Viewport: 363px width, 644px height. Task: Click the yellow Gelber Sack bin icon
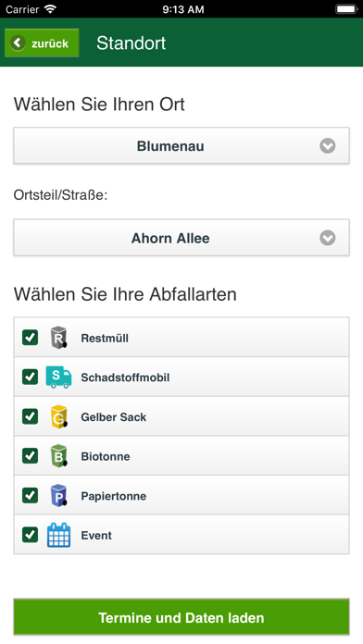tap(58, 416)
